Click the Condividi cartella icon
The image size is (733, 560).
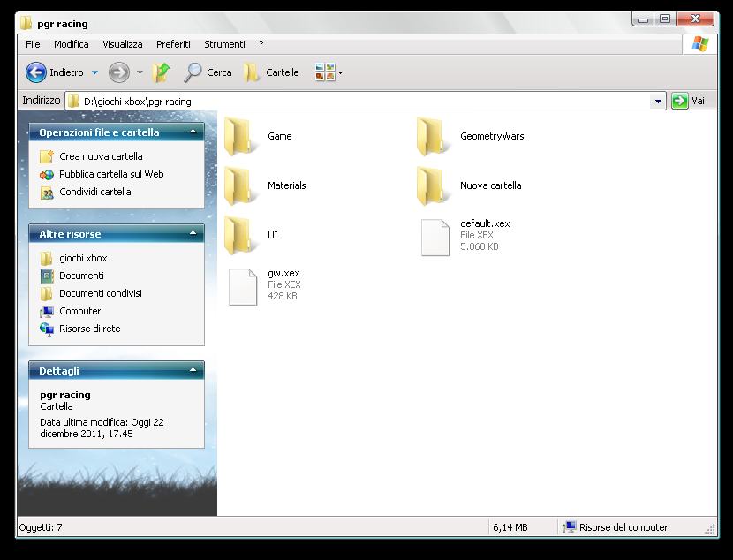coord(47,193)
